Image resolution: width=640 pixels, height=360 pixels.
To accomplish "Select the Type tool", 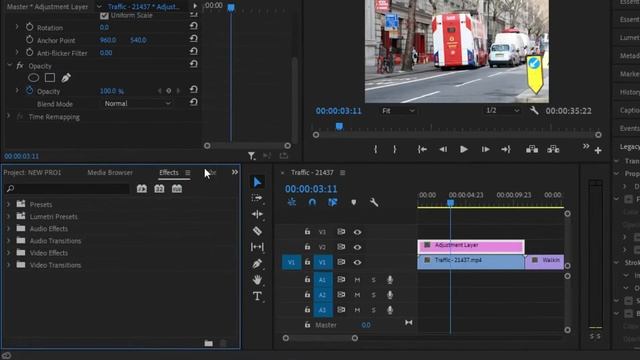I will pyautogui.click(x=257, y=296).
